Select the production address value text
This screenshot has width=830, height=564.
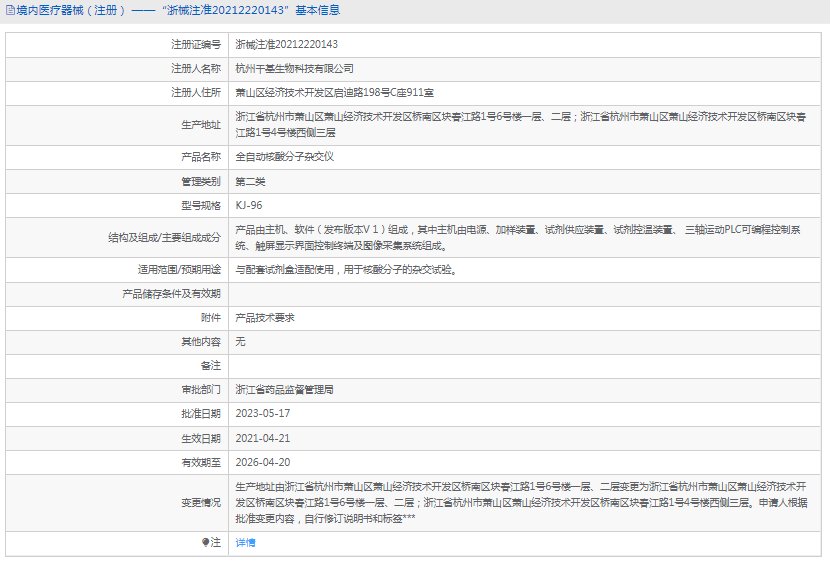tap(521, 124)
